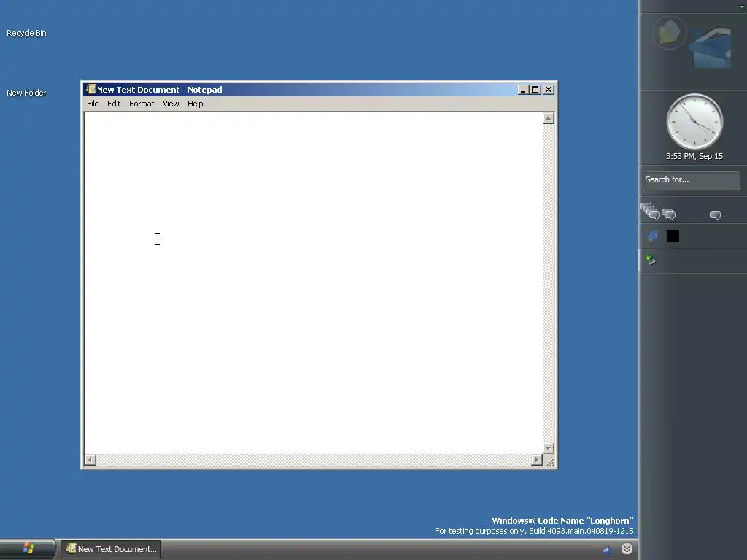Click inside the Notepad text area
Image resolution: width=747 pixels, height=560 pixels.
314,283
